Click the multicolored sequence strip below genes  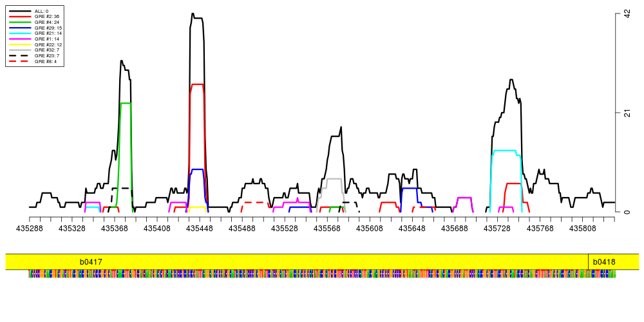[x=322, y=274]
